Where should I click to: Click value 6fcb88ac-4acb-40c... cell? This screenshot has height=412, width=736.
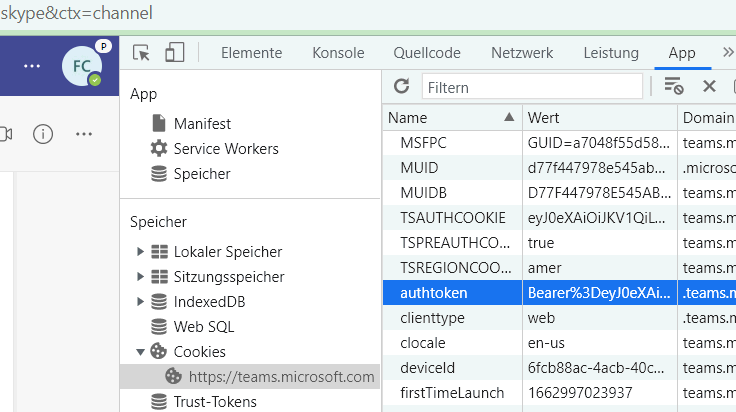pos(599,367)
